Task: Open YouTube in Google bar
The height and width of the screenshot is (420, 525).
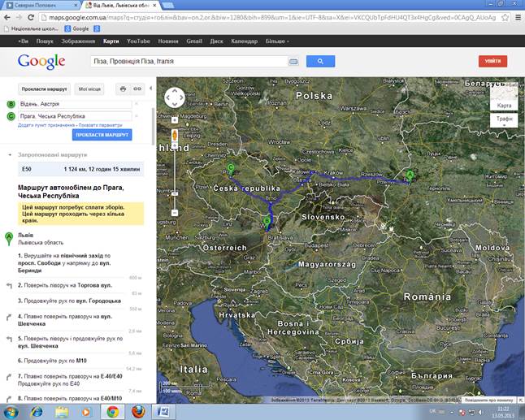Action: [138, 41]
